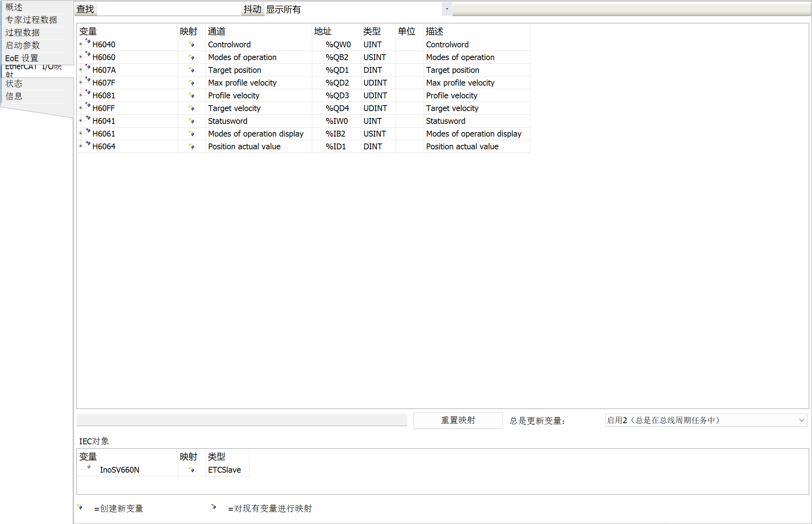
Task: Click the mapping icon in the H6041 row
Action: pyautogui.click(x=191, y=121)
